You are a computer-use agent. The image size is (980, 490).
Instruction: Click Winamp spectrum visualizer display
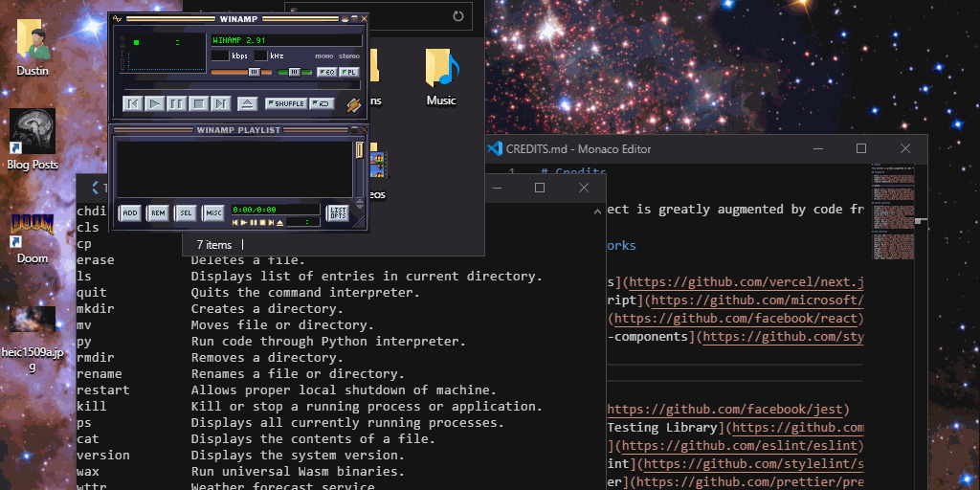pyautogui.click(x=167, y=62)
